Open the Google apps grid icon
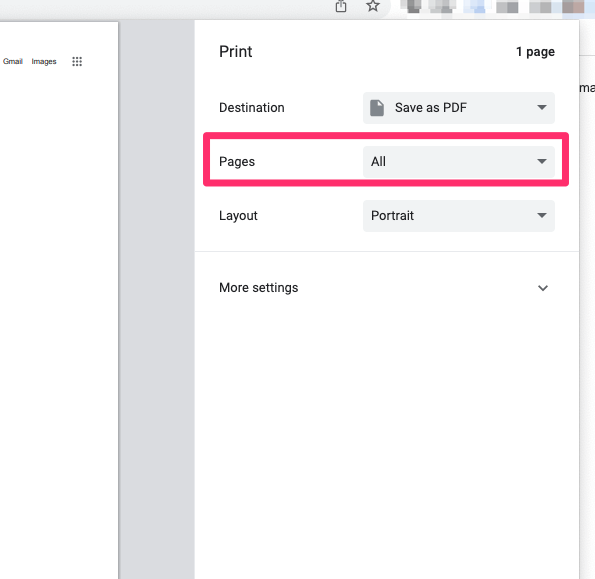Screen dimensions: 595x579 (x=77, y=61)
